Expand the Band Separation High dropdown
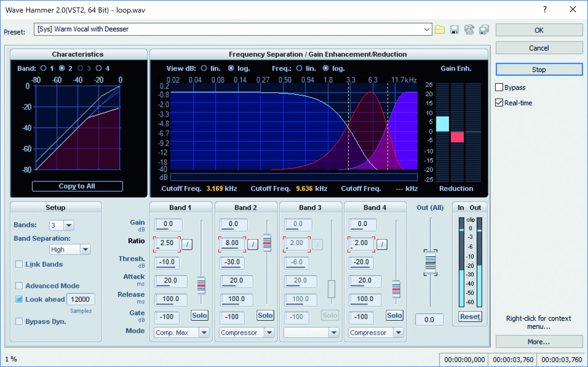The height and width of the screenshot is (367, 588). (x=85, y=249)
